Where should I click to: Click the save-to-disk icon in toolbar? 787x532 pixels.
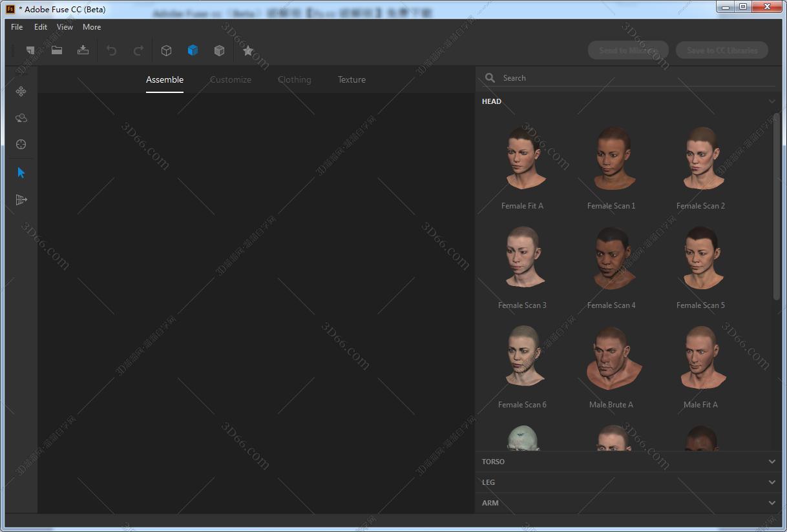tap(83, 50)
